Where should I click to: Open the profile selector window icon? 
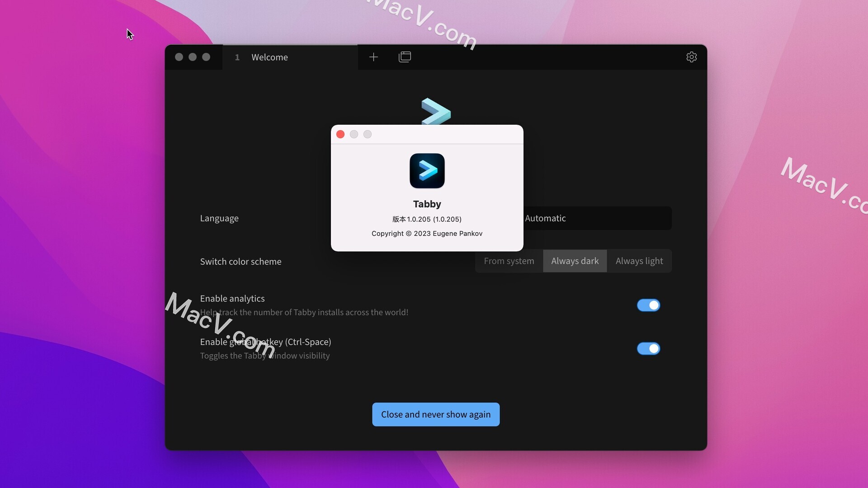[405, 57]
